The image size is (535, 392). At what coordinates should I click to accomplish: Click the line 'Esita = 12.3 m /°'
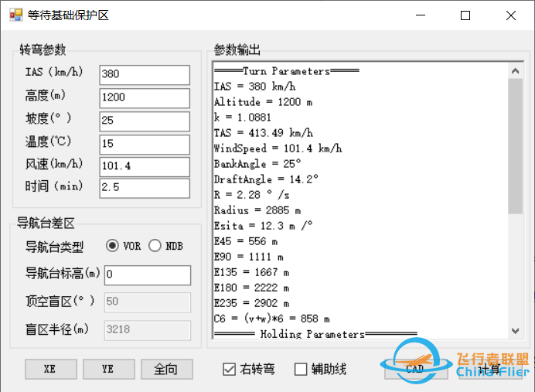263,226
